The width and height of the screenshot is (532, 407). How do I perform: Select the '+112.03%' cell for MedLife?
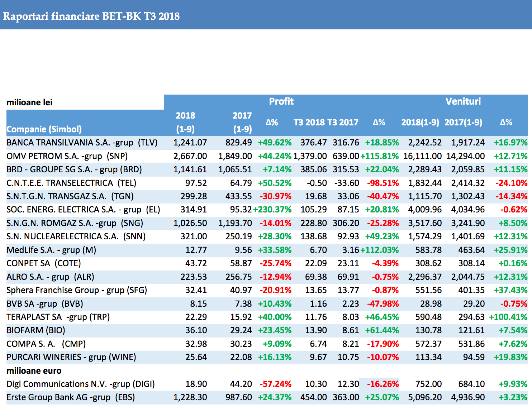point(379,250)
